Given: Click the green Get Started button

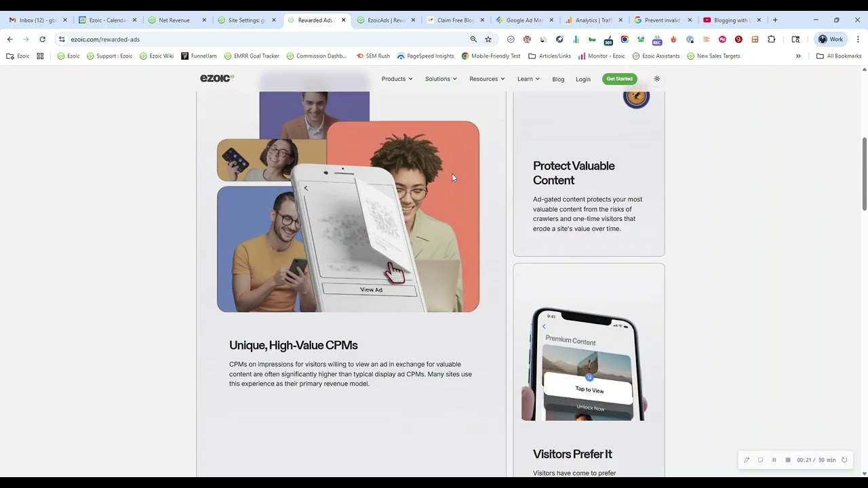Looking at the screenshot, I should [619, 79].
